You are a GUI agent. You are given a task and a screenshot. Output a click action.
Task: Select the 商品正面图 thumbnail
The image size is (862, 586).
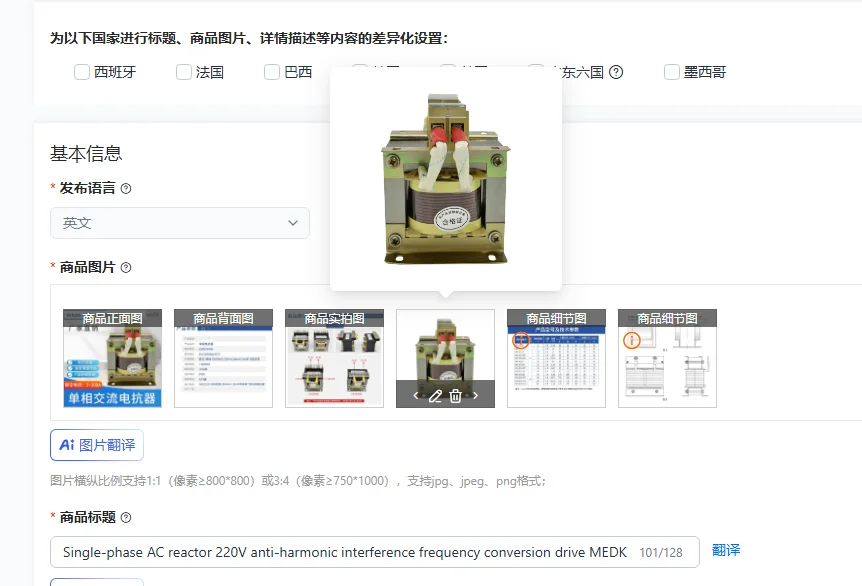113,358
